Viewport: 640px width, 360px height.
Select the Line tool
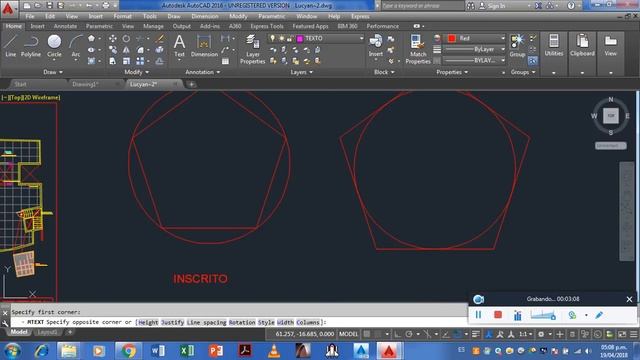click(x=10, y=45)
